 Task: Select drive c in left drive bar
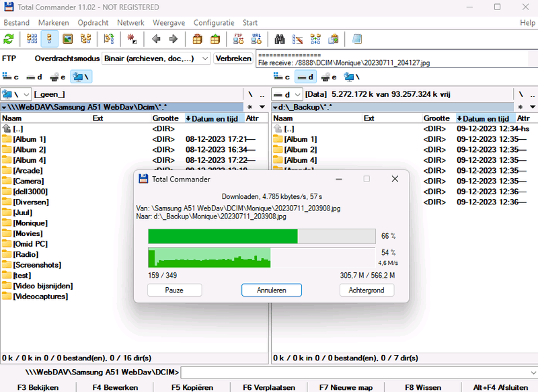(x=11, y=77)
